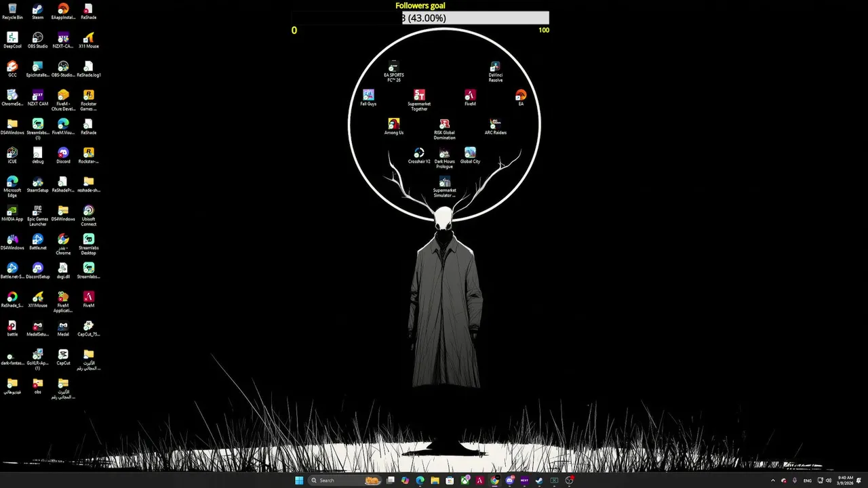
Task: Open the Recycle Bin desktop icon
Action: click(12, 12)
